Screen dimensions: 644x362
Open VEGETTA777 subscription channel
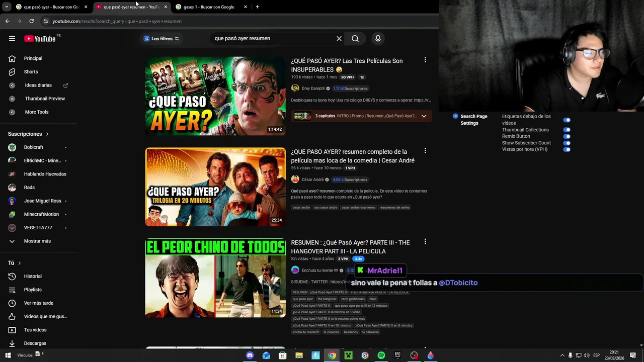[x=39, y=228]
